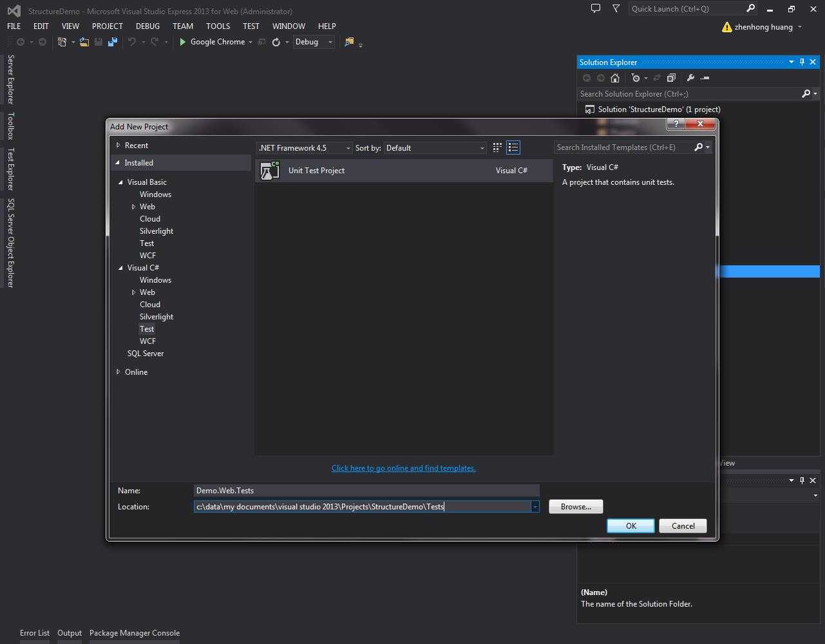
Task: Open the SQL Server Object Explorer side tab
Action: (10, 243)
